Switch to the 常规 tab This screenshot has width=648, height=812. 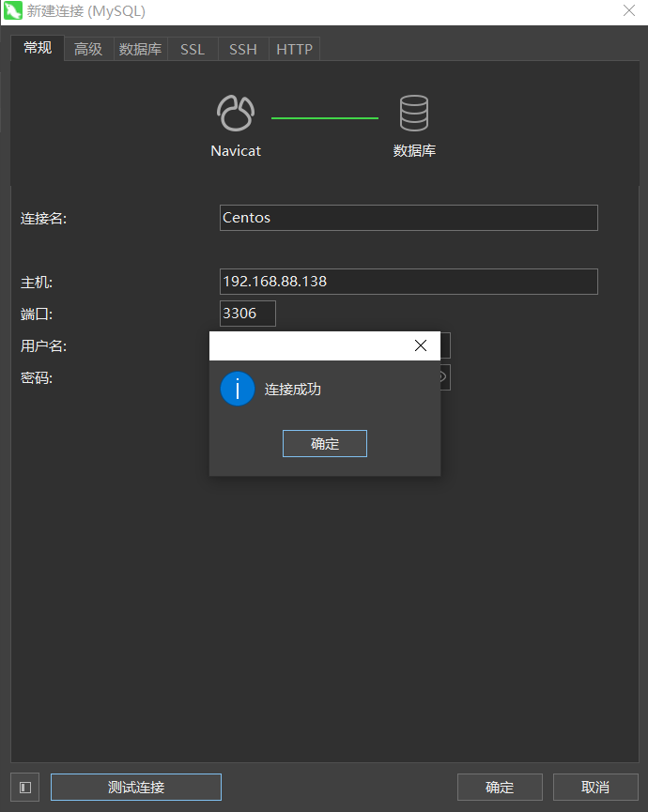[x=38, y=48]
